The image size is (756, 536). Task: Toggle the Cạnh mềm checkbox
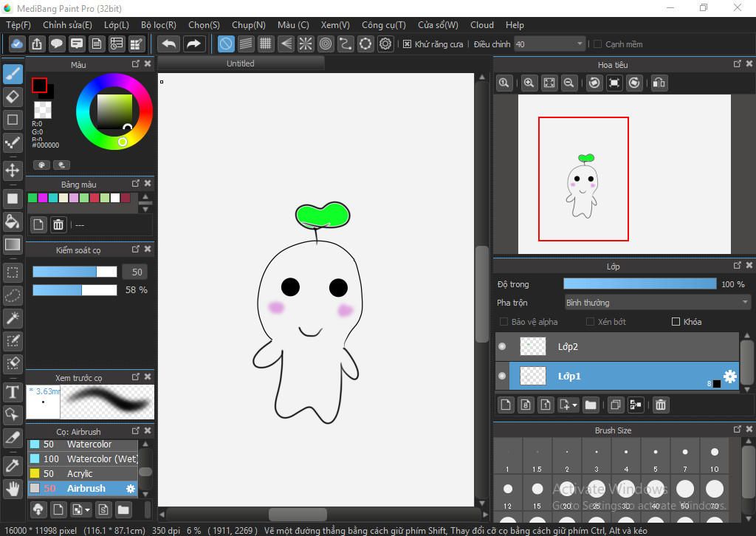coord(597,44)
